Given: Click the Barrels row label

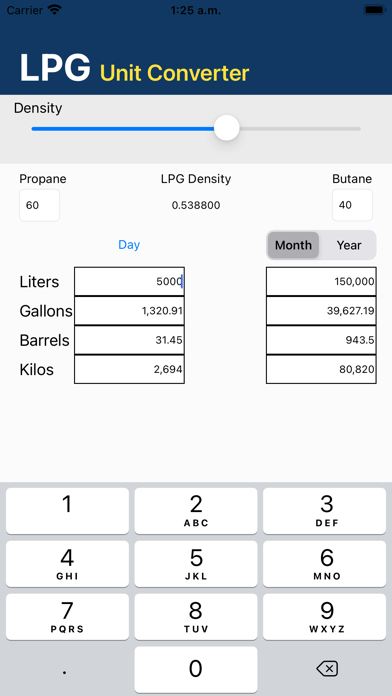Looking at the screenshot, I should tap(44, 340).
